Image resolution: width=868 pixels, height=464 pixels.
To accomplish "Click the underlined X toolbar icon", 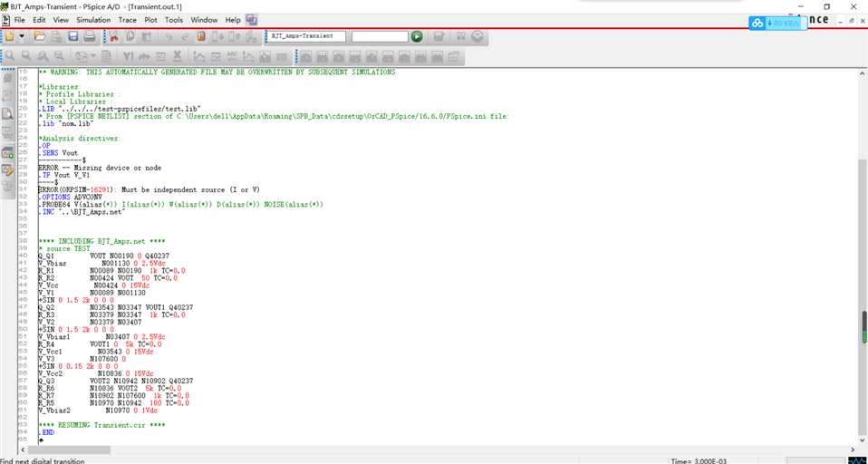I will pyautogui.click(x=178, y=56).
